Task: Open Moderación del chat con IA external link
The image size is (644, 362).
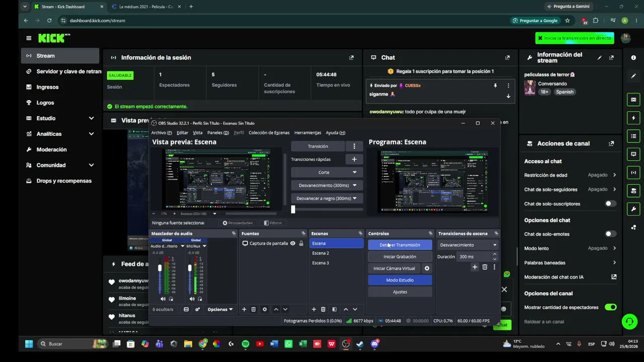Action: click(x=614, y=277)
